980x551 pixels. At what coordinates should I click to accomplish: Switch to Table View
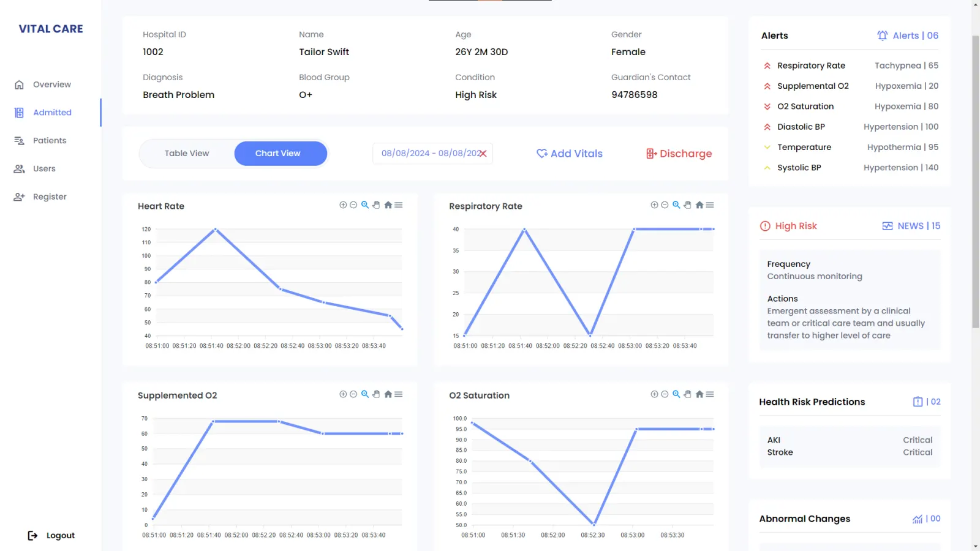click(x=187, y=154)
